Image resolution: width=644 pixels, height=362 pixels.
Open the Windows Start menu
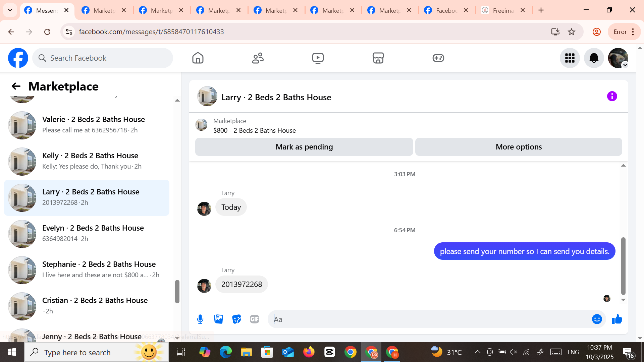pyautogui.click(x=12, y=352)
